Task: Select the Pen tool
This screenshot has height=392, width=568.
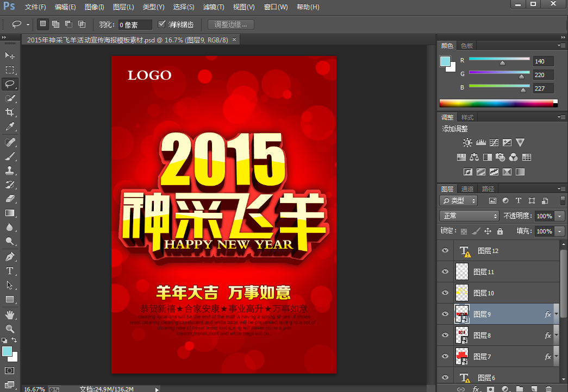Action: [x=10, y=257]
